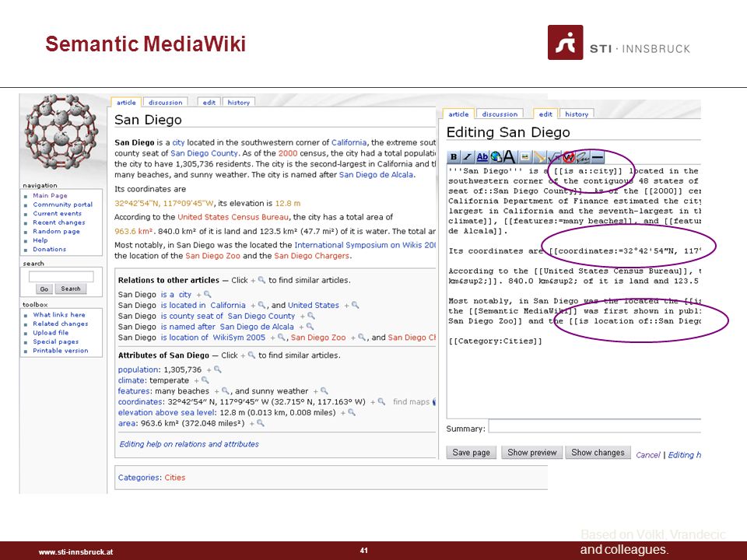Click magnifier after California relation

pyautogui.click(x=261, y=305)
